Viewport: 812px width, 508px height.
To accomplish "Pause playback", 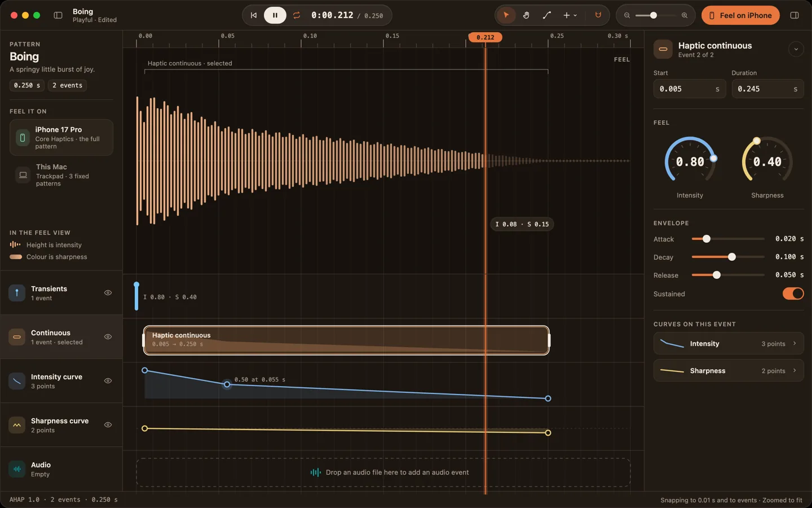I will tap(275, 15).
